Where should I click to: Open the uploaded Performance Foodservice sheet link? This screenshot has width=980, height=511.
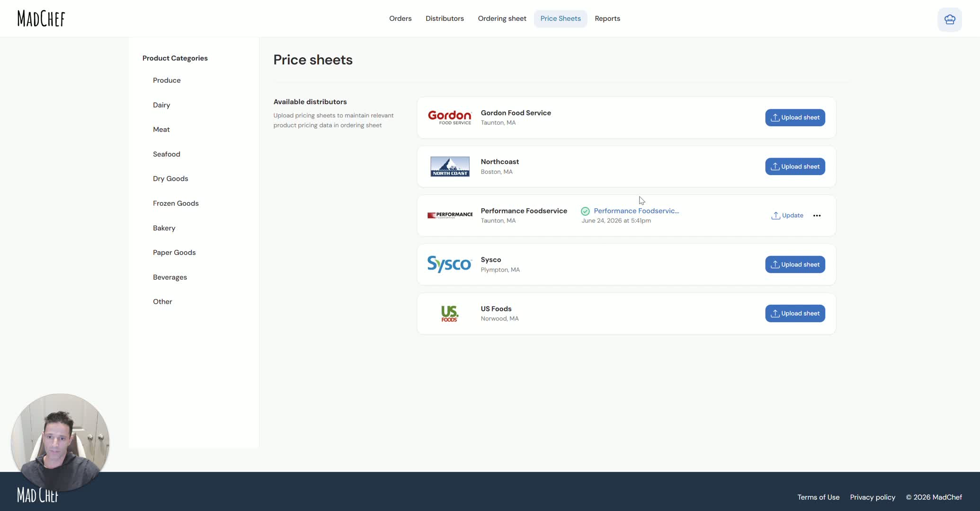point(636,211)
